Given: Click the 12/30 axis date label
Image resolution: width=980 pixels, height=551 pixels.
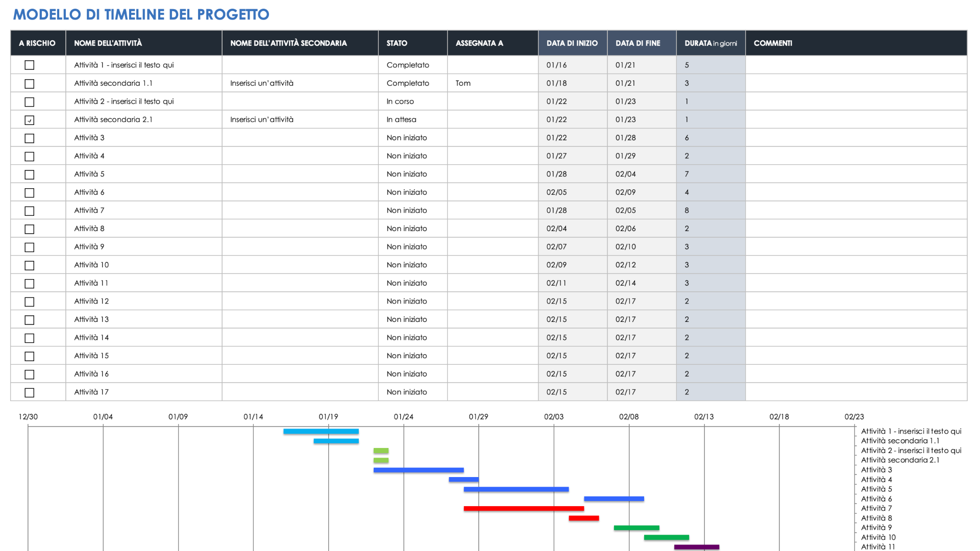Looking at the screenshot, I should pyautogui.click(x=28, y=417).
